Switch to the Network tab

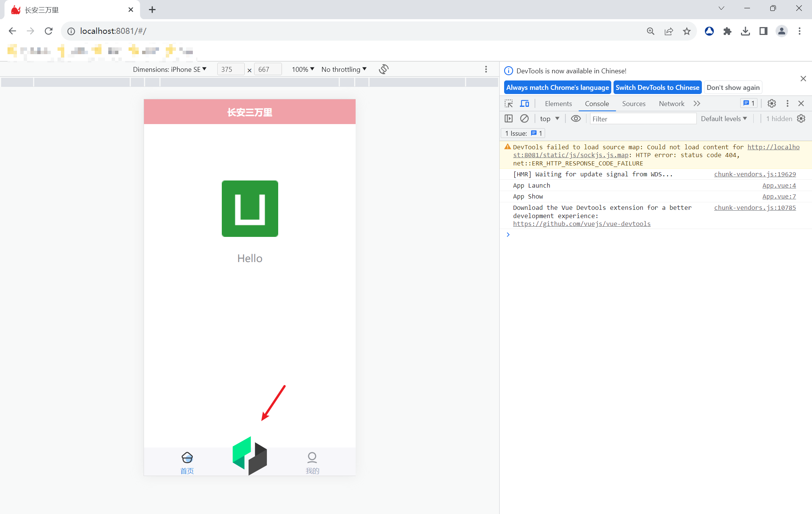click(671, 103)
